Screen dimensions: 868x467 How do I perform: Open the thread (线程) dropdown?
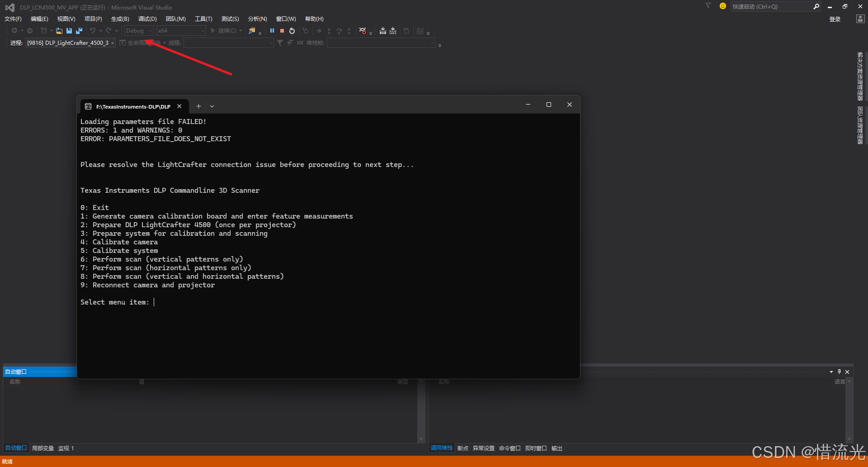[228, 43]
